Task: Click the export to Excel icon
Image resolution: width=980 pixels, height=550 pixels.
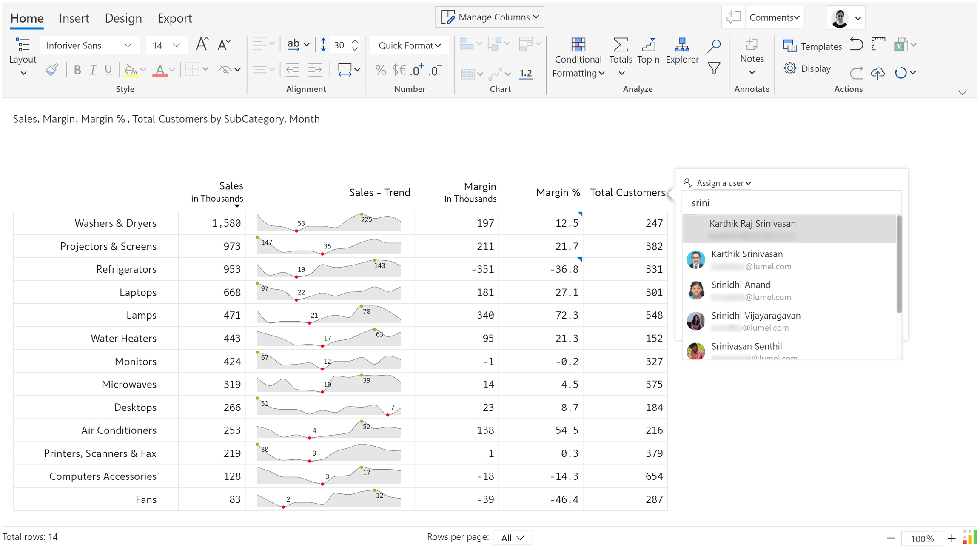Action: [x=900, y=45]
